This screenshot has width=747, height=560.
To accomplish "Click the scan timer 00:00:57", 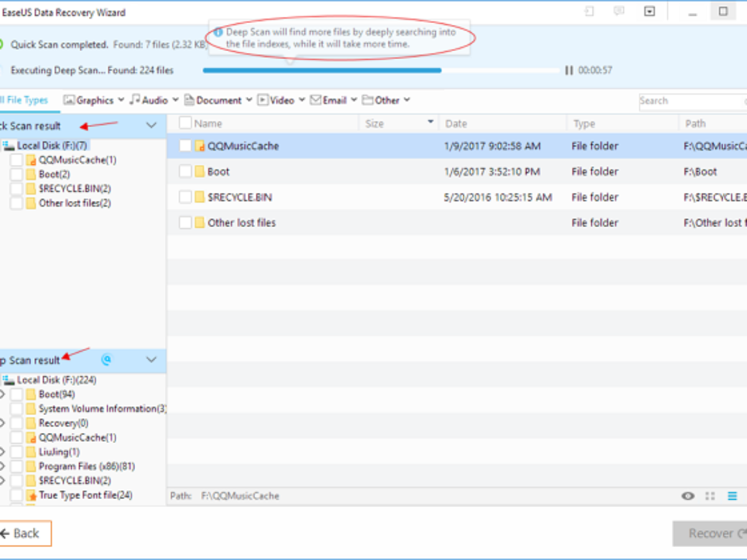I will (x=595, y=70).
